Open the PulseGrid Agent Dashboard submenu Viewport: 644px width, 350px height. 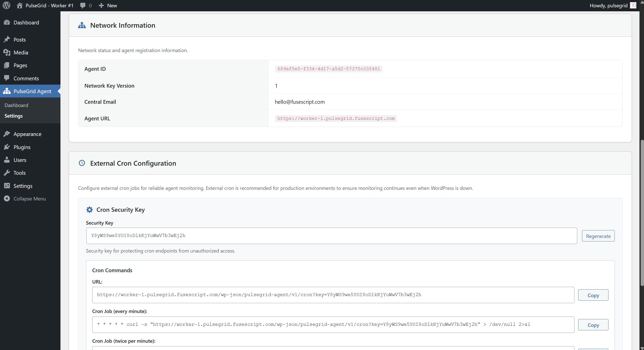(x=16, y=105)
